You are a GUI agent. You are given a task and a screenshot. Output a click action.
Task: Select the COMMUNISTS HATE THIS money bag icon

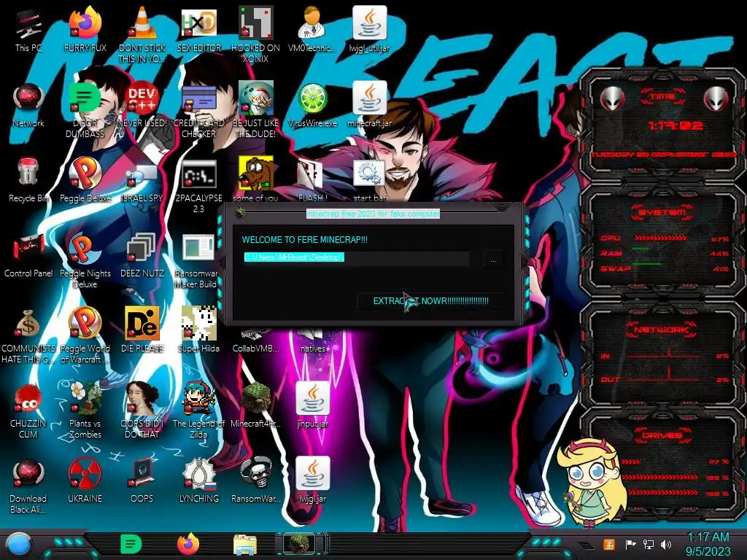click(28, 337)
